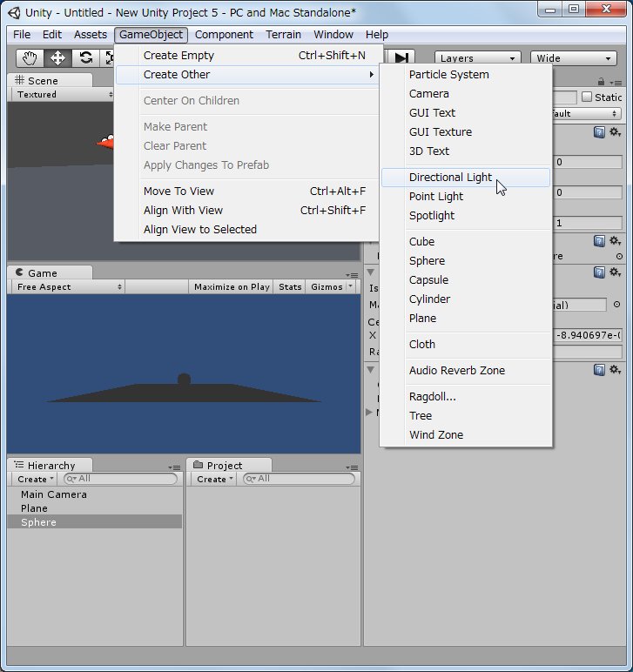Select the Rotate tool
The image size is (633, 672).
pos(85,58)
